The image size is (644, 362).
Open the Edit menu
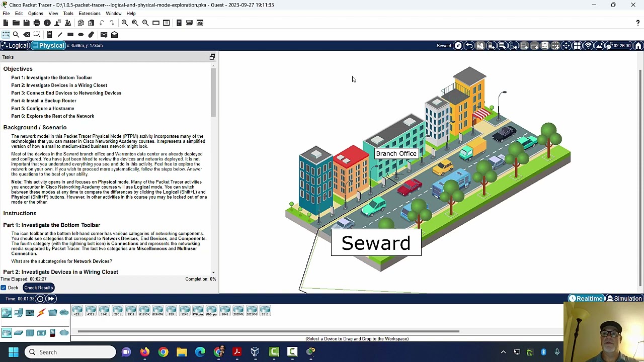[19, 14]
